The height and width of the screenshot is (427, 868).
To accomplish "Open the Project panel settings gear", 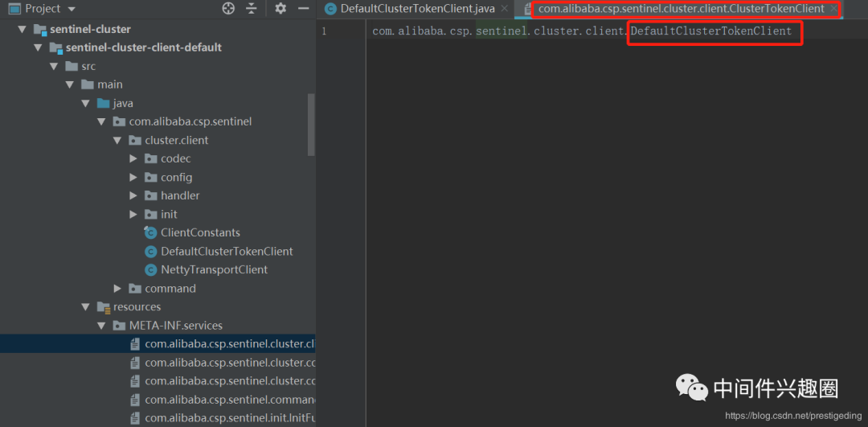I will pyautogui.click(x=280, y=8).
